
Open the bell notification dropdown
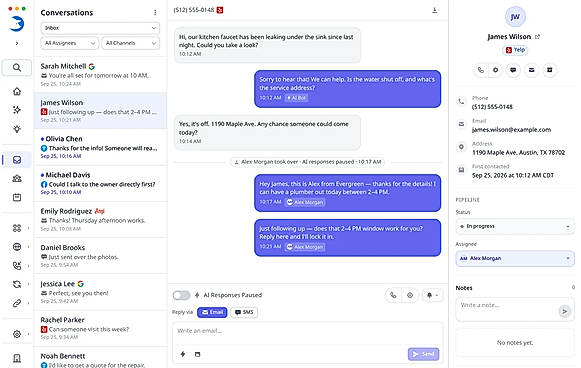pyautogui.click(x=432, y=295)
